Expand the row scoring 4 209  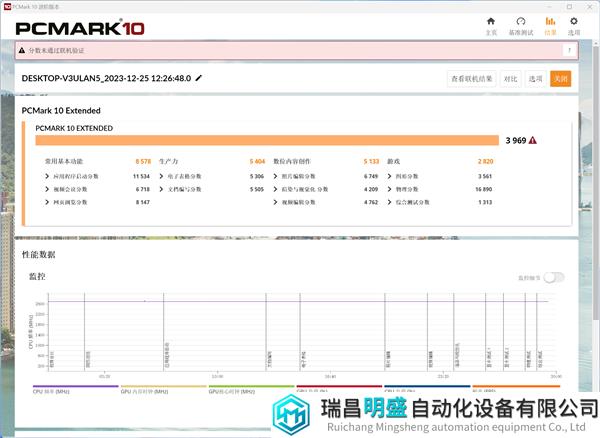(x=275, y=189)
